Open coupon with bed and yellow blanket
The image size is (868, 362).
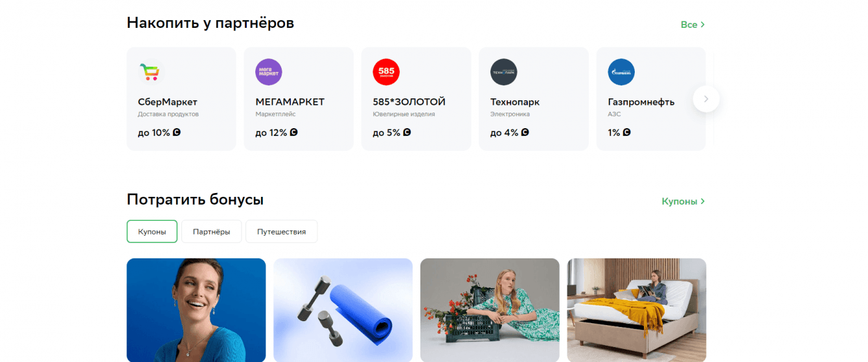(x=637, y=310)
